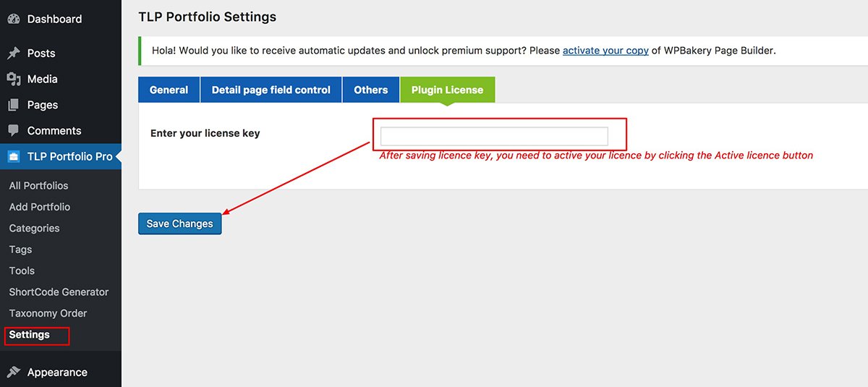Open Add Portfolio in the sidebar

coord(40,207)
